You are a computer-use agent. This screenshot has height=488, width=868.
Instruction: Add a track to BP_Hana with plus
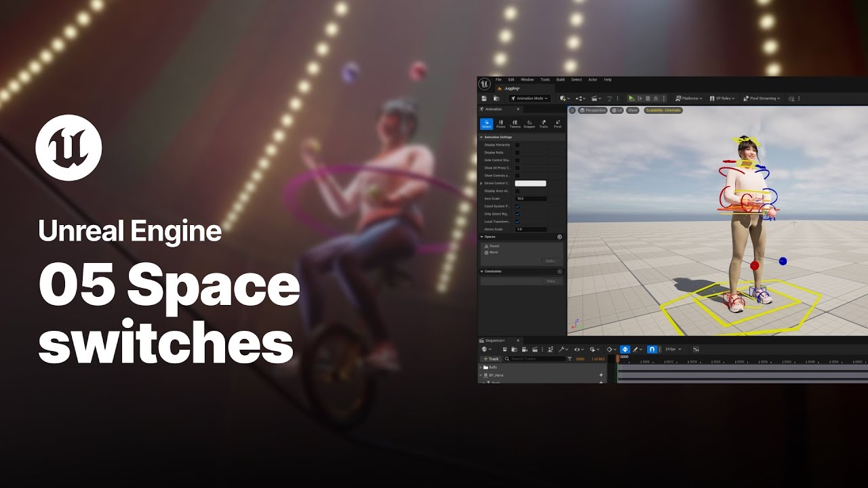point(601,375)
